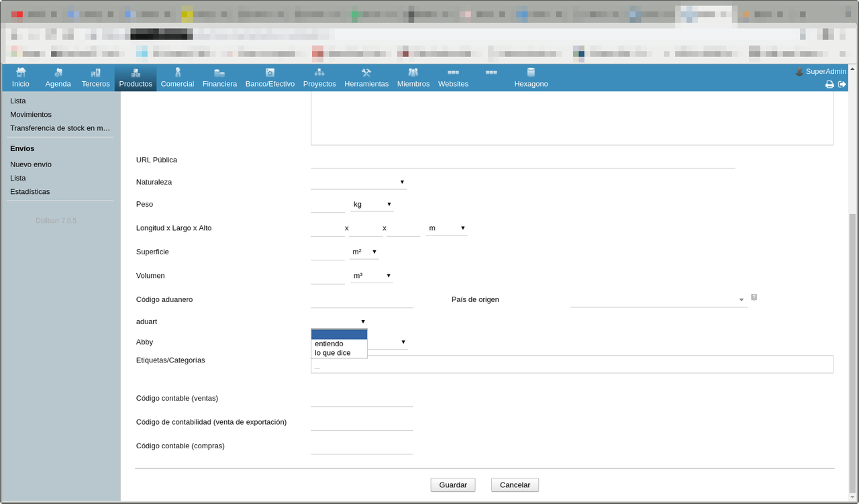Click the Código contable (ventas) field

click(362, 399)
